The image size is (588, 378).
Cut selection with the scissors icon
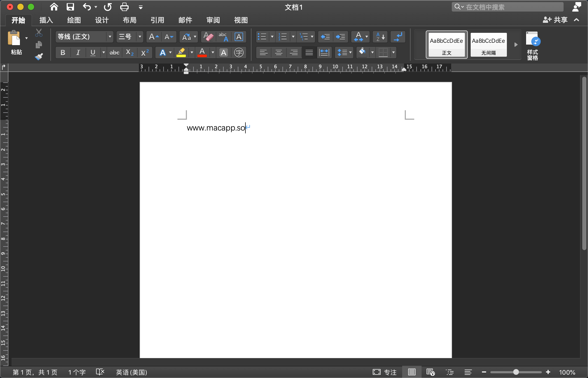[x=39, y=33]
